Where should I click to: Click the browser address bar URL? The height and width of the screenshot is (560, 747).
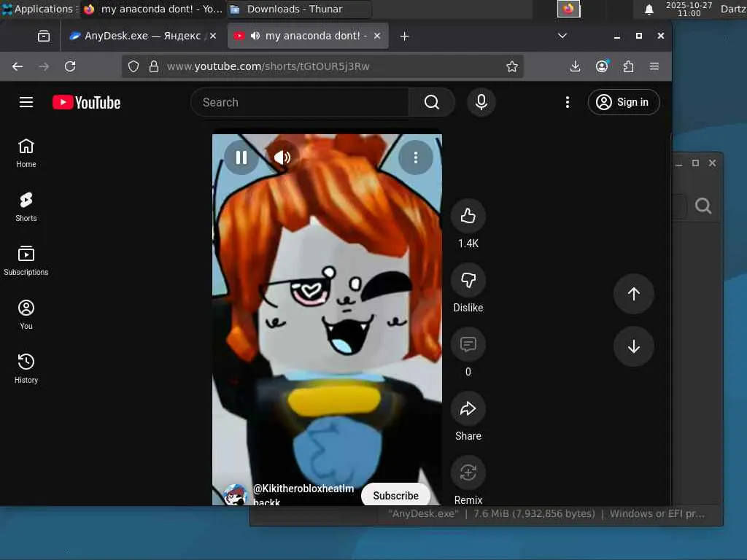[x=268, y=66]
